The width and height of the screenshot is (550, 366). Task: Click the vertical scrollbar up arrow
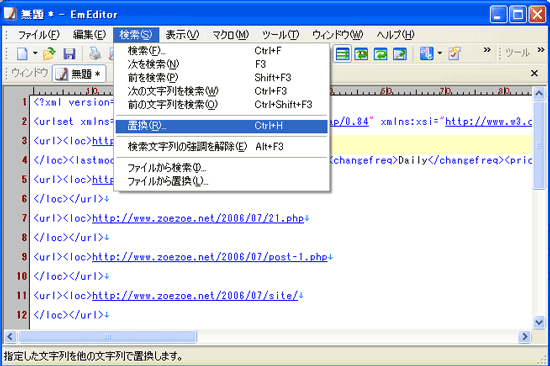click(x=538, y=93)
